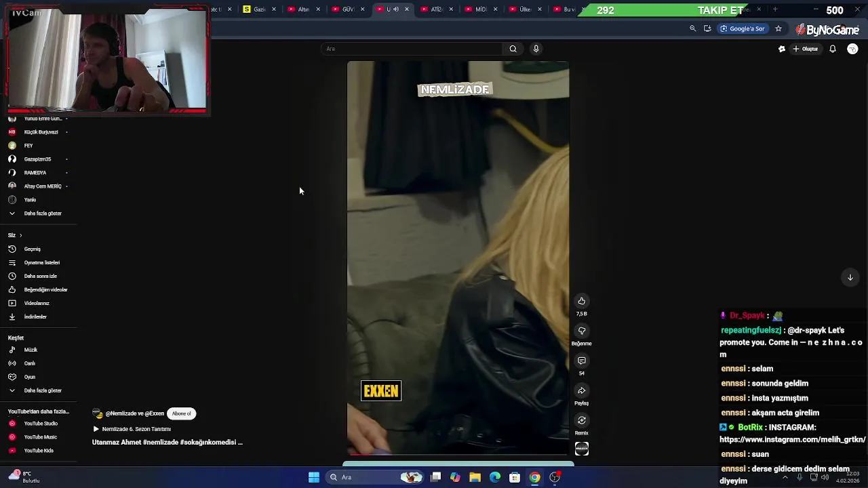The height and width of the screenshot is (488, 868).
Task: Open Gazapizm35 subscription channel
Action: click(39, 159)
